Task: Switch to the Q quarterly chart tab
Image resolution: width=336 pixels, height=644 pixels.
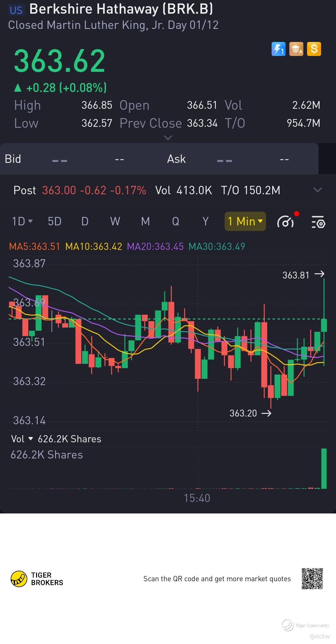Action: [175, 221]
